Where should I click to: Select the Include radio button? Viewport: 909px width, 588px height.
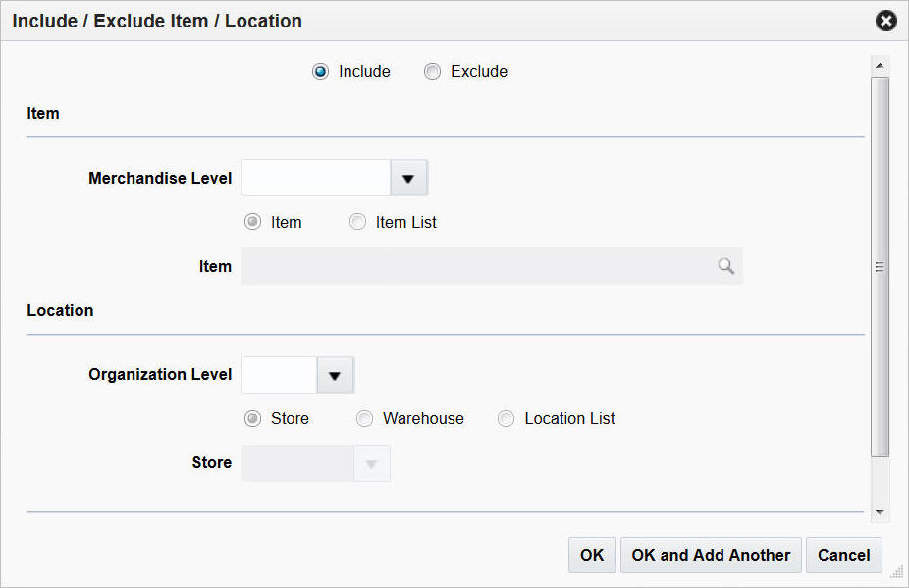point(320,71)
